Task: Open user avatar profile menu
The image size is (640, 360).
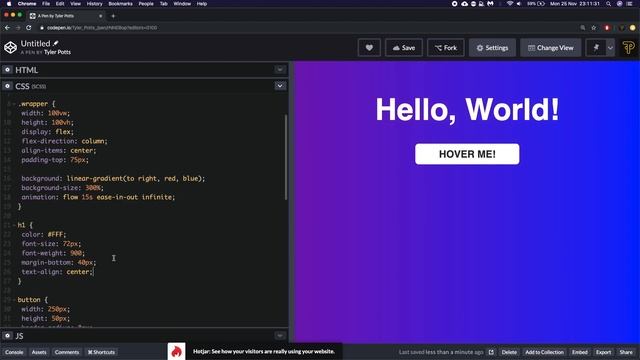Action: (x=628, y=47)
